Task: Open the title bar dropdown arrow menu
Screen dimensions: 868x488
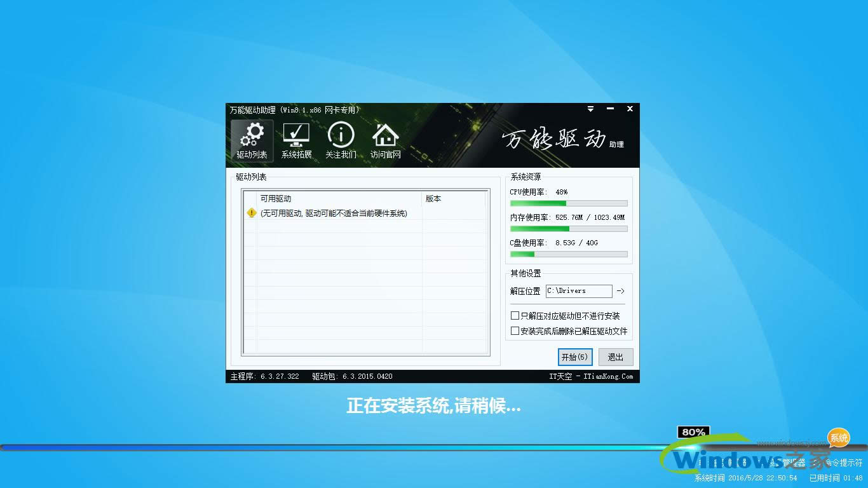Action: (x=590, y=109)
